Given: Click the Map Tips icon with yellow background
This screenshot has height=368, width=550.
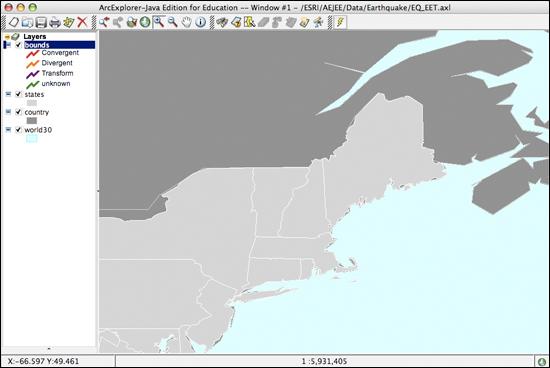Looking at the screenshot, I should tap(249, 22).
